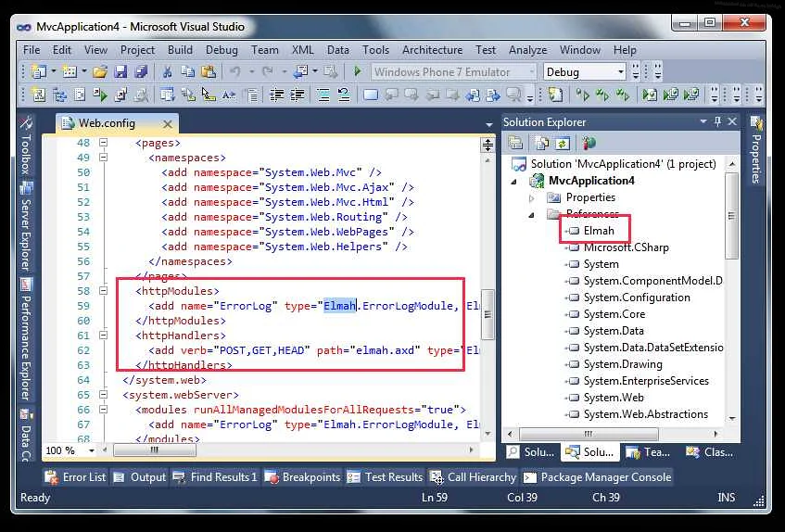Click the Cut scissors icon

[x=167, y=72]
